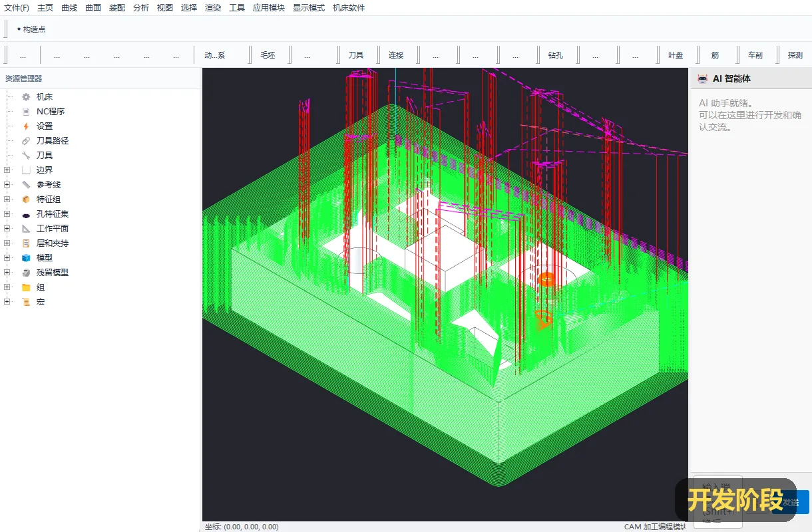This screenshot has width=812, height=532.
Task: Click the 钻孔 toolbar button
Action: [556, 55]
